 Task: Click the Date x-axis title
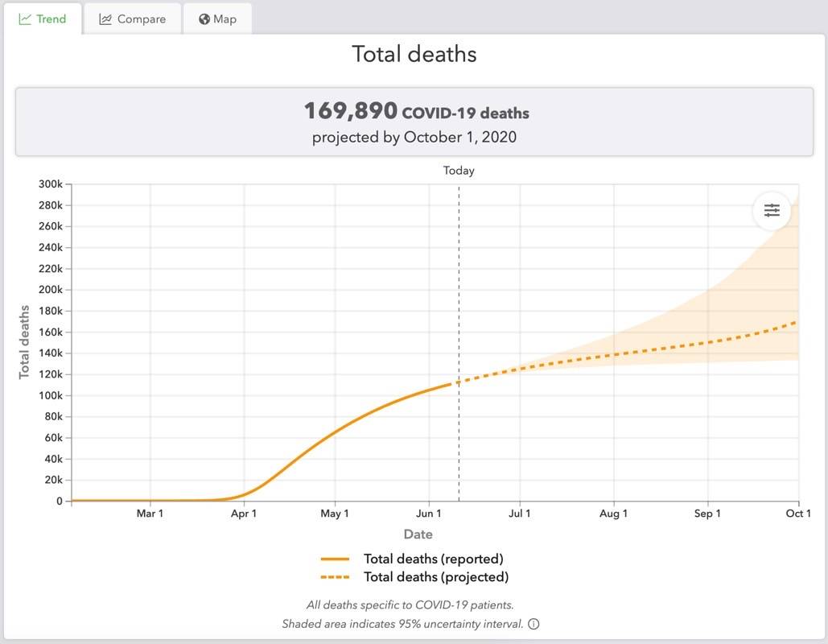pyautogui.click(x=418, y=535)
